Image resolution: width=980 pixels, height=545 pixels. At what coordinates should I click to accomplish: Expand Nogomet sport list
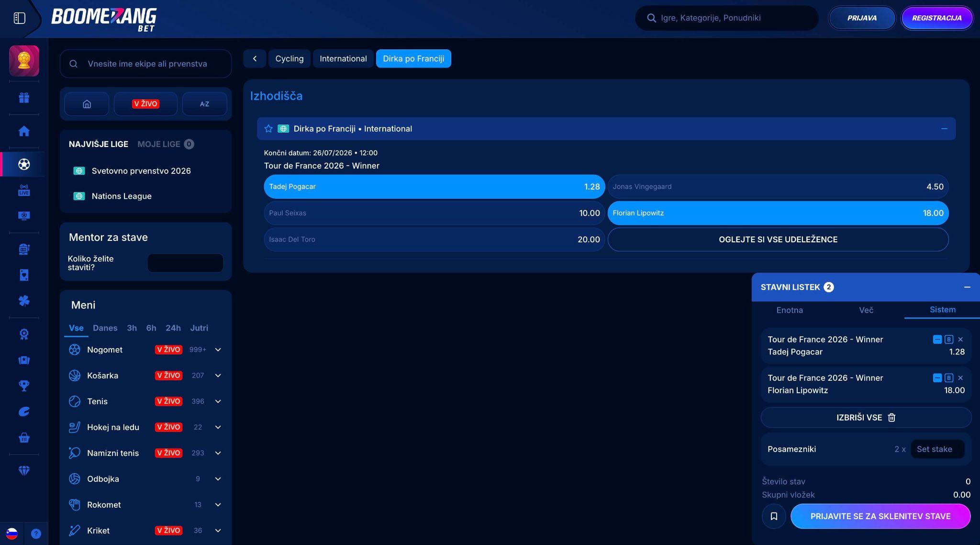(218, 350)
